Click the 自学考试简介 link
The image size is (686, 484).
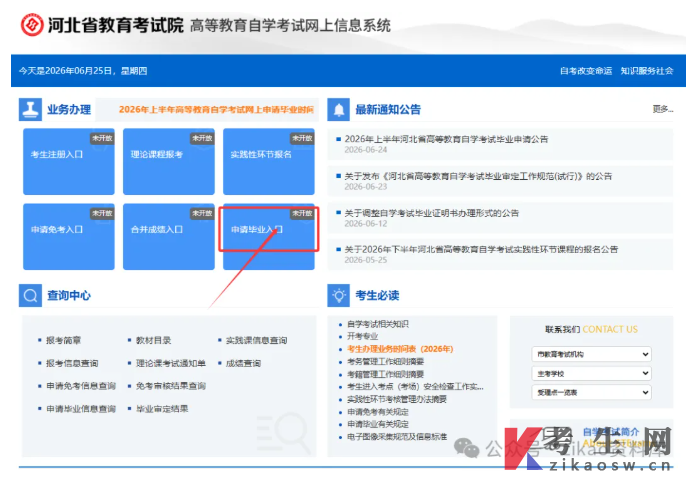tap(611, 431)
